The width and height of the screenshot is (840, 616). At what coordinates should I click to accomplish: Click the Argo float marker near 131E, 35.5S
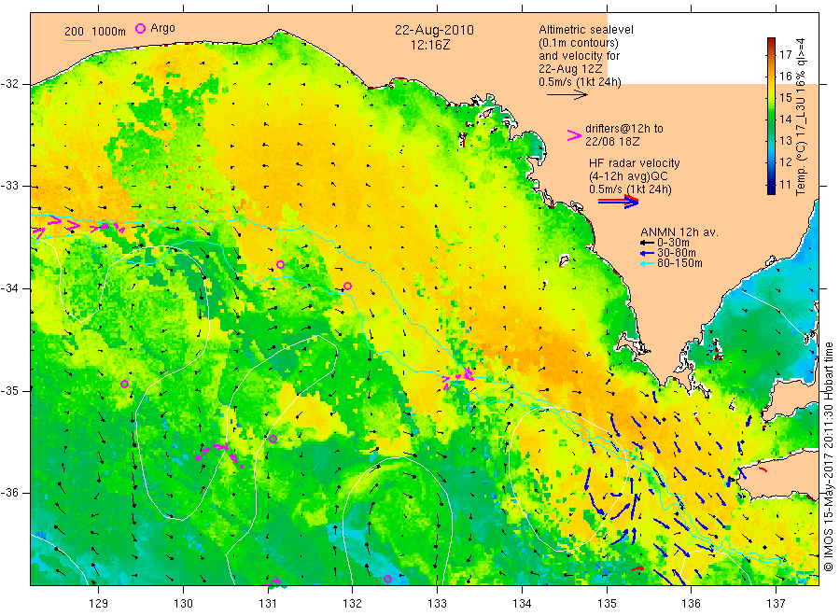click(273, 440)
